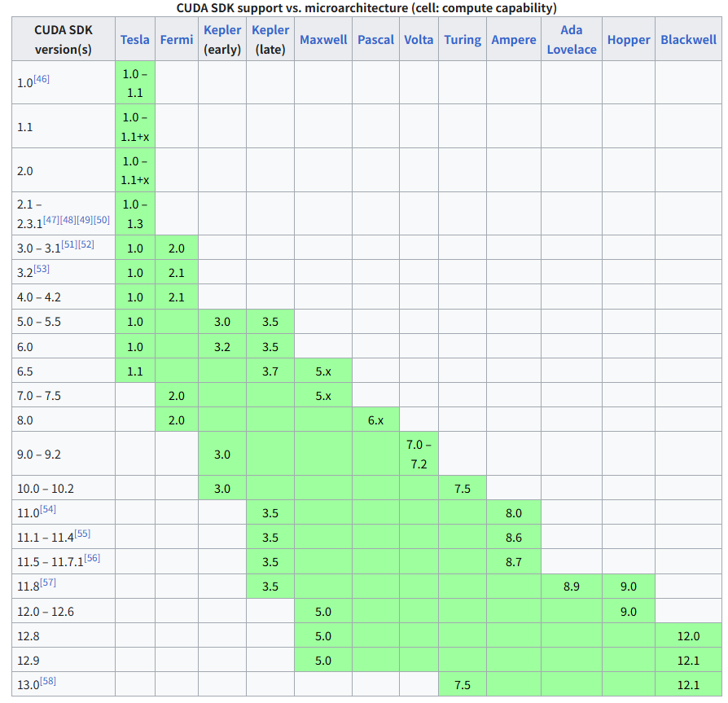This screenshot has width=728, height=703.
Task: Follow citation [57] next to SDK 11.8
Action: tap(48, 582)
